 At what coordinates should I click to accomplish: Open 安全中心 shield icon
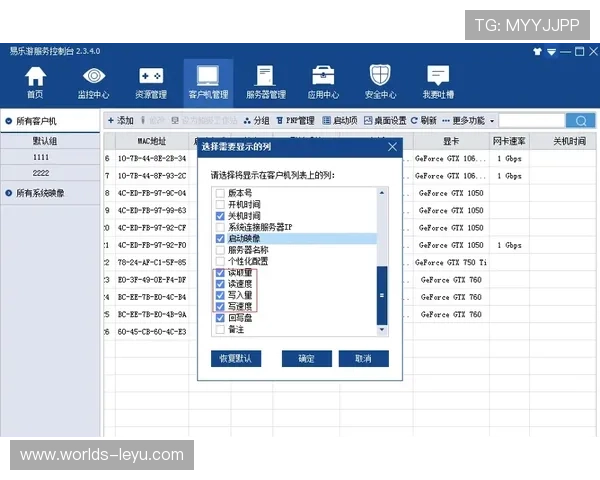point(380,82)
